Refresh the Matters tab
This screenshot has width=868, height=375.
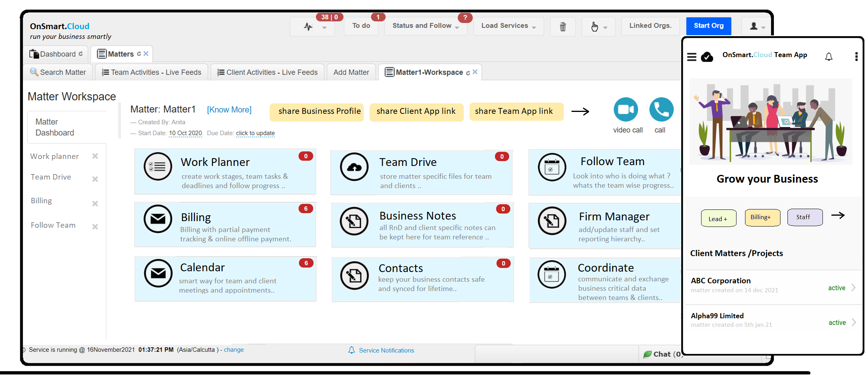(x=139, y=54)
